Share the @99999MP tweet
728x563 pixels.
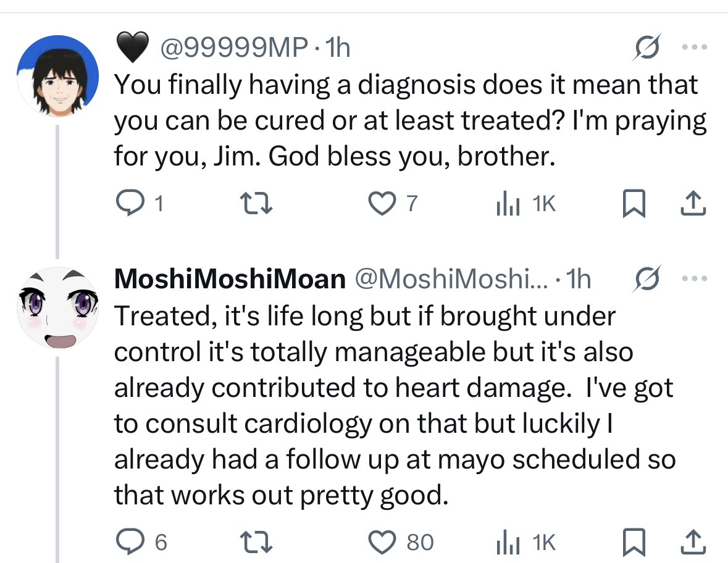(693, 203)
